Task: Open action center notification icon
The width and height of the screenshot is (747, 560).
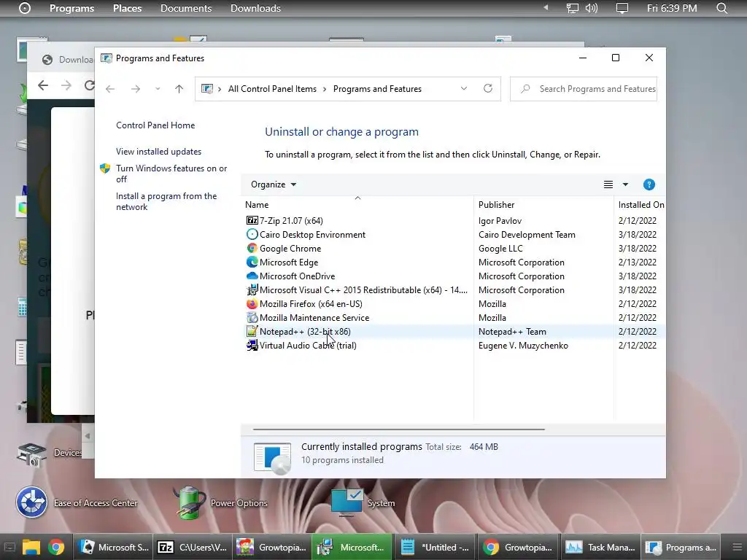Action: [x=622, y=8]
